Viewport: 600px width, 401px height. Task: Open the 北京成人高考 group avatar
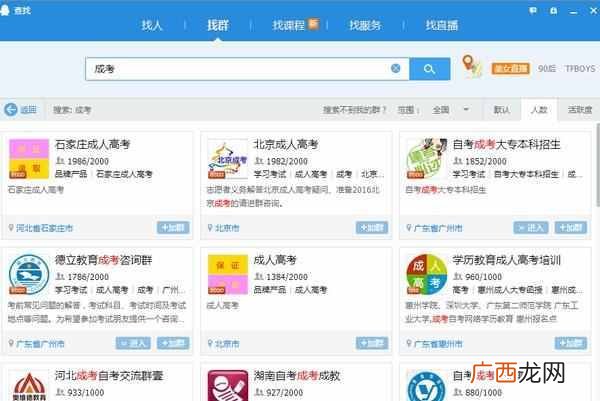coord(228,159)
